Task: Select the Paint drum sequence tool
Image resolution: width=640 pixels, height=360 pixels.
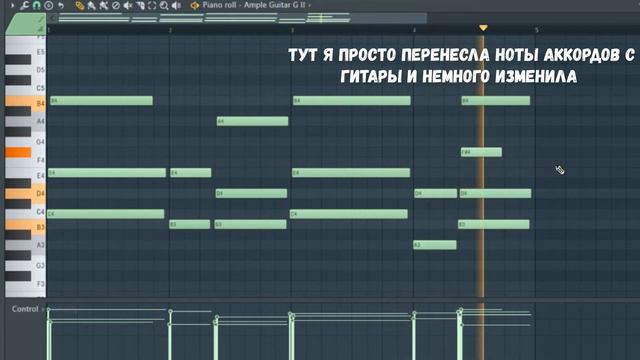Action: coord(104,5)
